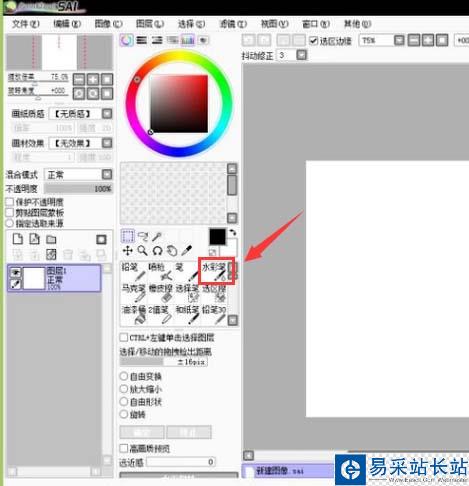Enable 保护不透明度 preserve opacity
Viewport: 469px width, 486px height.
click(10, 202)
